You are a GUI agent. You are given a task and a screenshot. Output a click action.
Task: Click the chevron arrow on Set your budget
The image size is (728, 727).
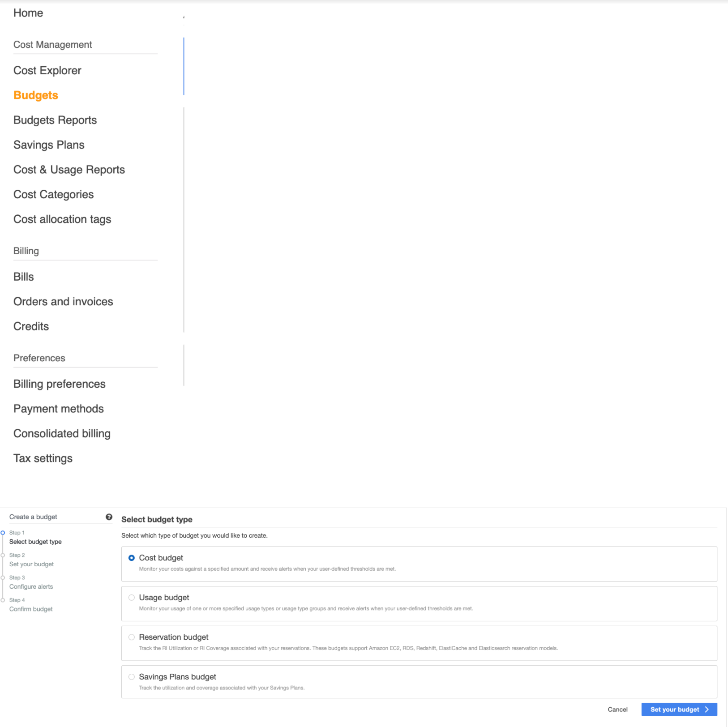click(x=707, y=710)
